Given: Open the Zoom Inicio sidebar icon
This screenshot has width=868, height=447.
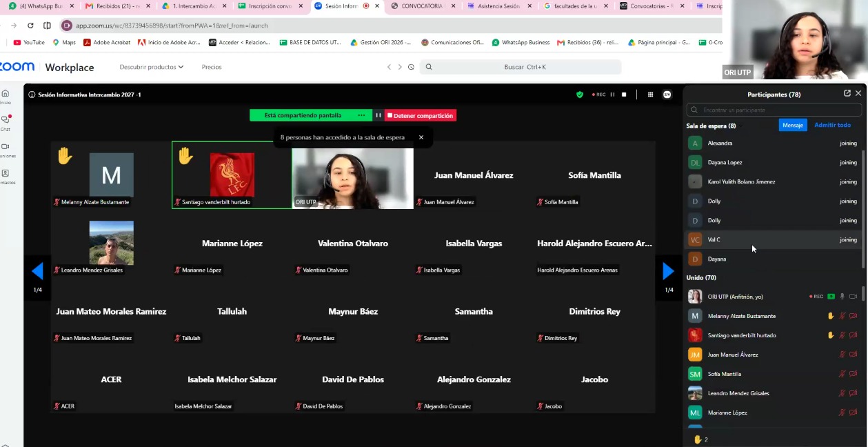Looking at the screenshot, I should click(6, 93).
